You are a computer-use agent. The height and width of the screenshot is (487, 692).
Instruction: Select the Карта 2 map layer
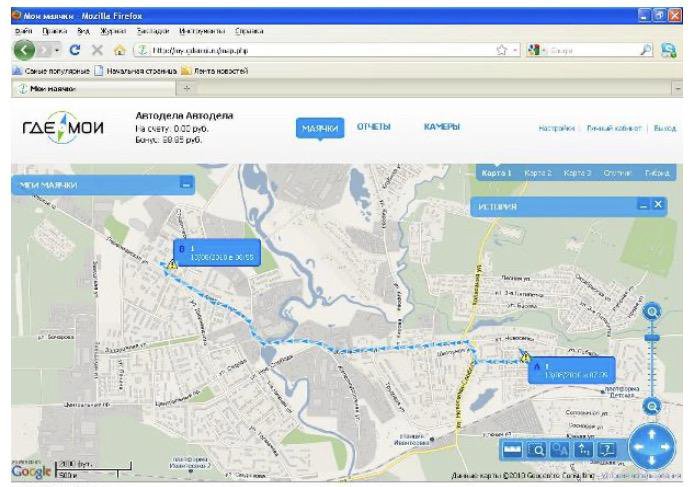(537, 174)
